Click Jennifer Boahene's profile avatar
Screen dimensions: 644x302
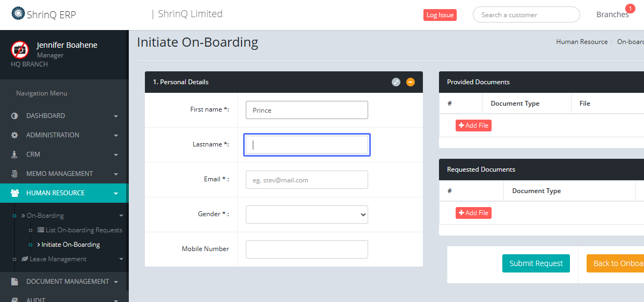coord(20,50)
